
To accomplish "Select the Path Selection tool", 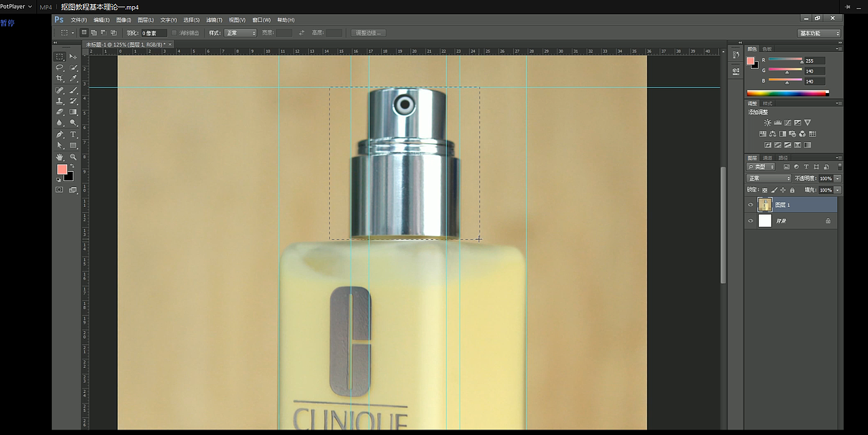I will [60, 145].
